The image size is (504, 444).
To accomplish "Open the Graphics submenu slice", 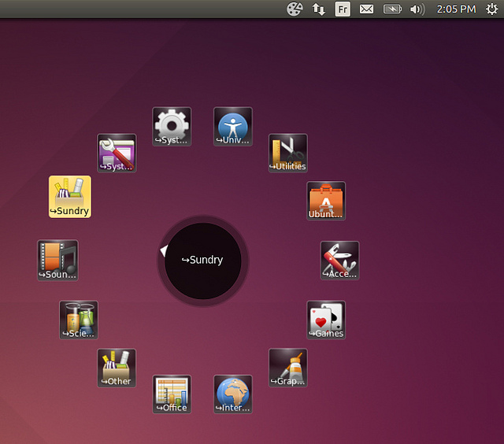I will 287,368.
